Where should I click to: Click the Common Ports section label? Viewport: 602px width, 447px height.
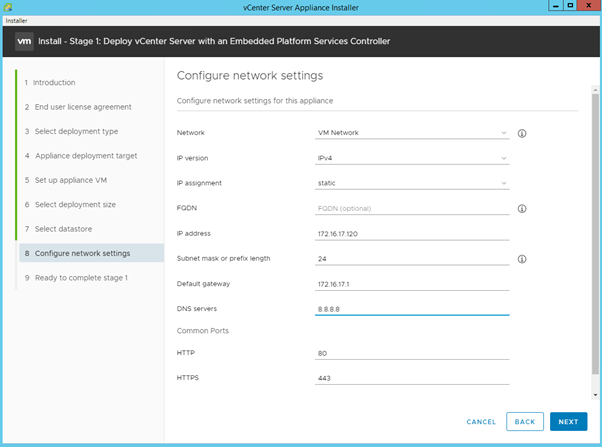click(203, 331)
